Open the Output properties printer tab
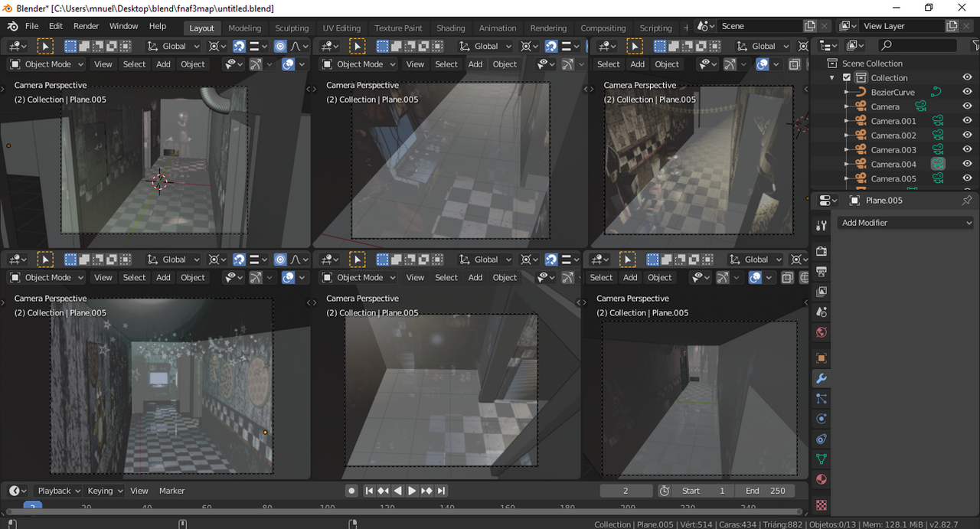 coord(822,272)
